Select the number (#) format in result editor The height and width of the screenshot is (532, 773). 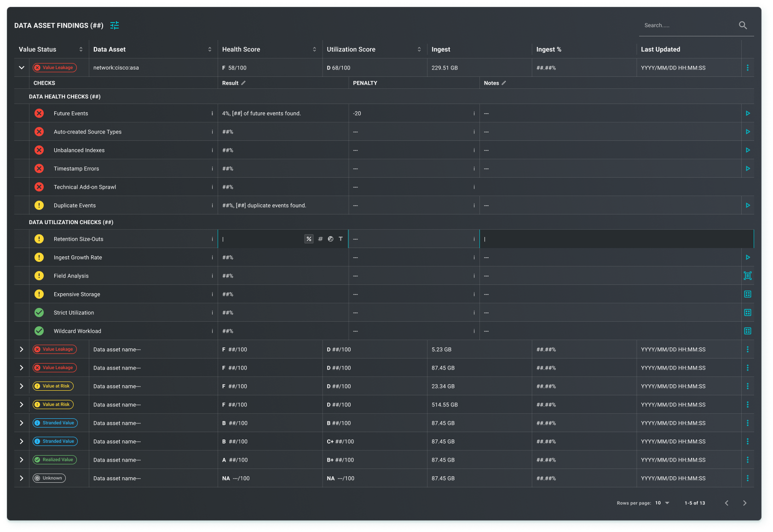click(320, 239)
